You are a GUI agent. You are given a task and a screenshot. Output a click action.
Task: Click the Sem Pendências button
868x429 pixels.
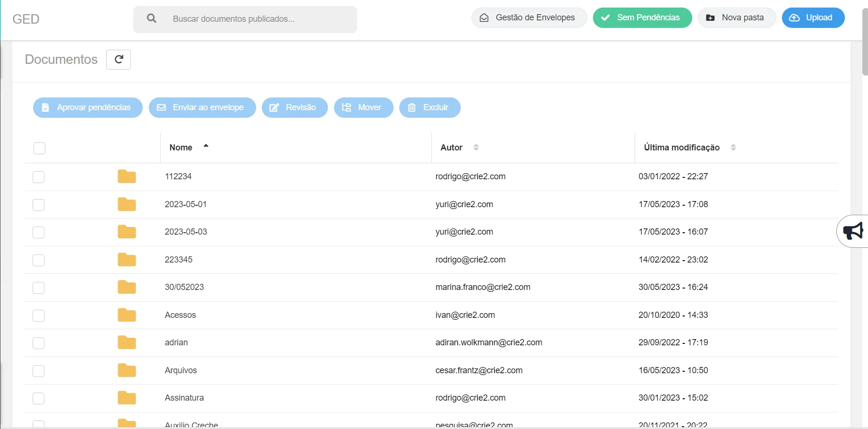click(643, 18)
